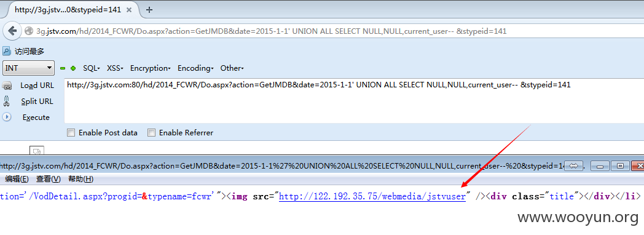
Task: Click the browser address bar URL
Action: tap(272, 31)
